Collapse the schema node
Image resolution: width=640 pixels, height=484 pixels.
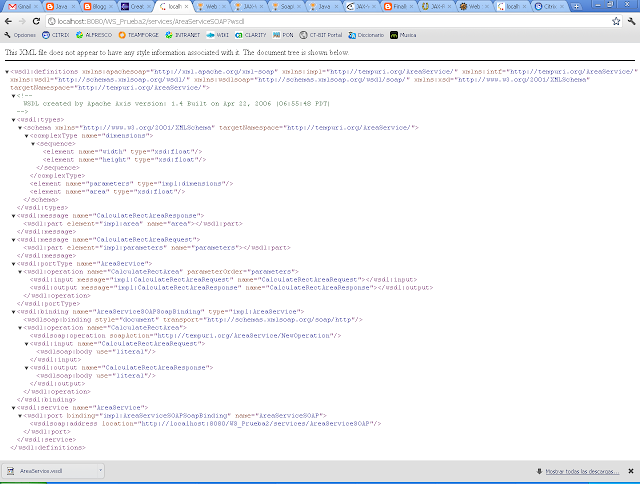20,128
